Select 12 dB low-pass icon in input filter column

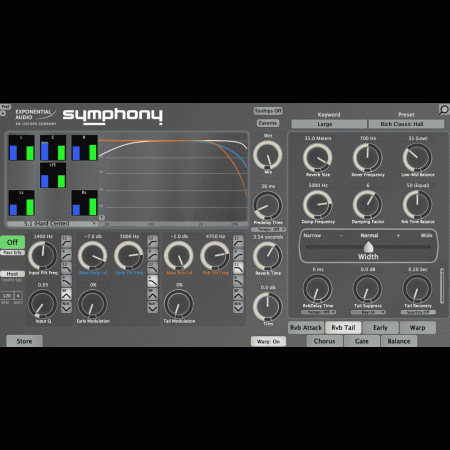66,241
